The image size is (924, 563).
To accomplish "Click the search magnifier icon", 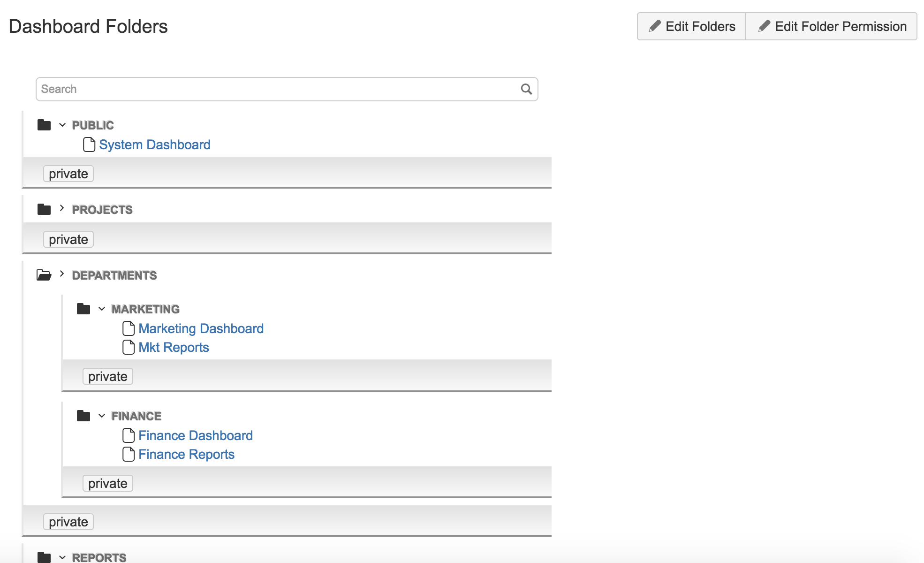I will pyautogui.click(x=526, y=89).
